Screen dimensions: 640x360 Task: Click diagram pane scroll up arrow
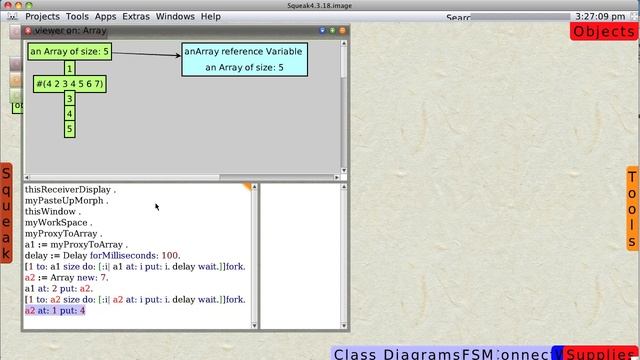pyautogui.click(x=344, y=43)
